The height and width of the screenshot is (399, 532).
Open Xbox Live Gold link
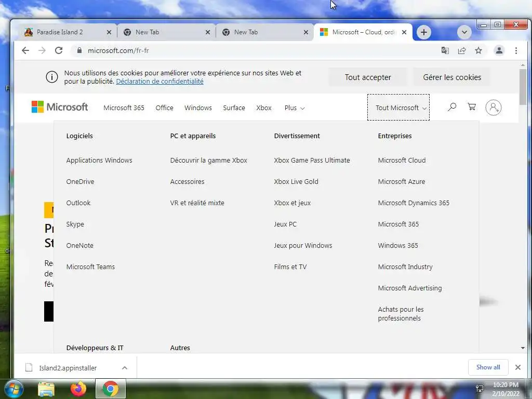point(296,181)
